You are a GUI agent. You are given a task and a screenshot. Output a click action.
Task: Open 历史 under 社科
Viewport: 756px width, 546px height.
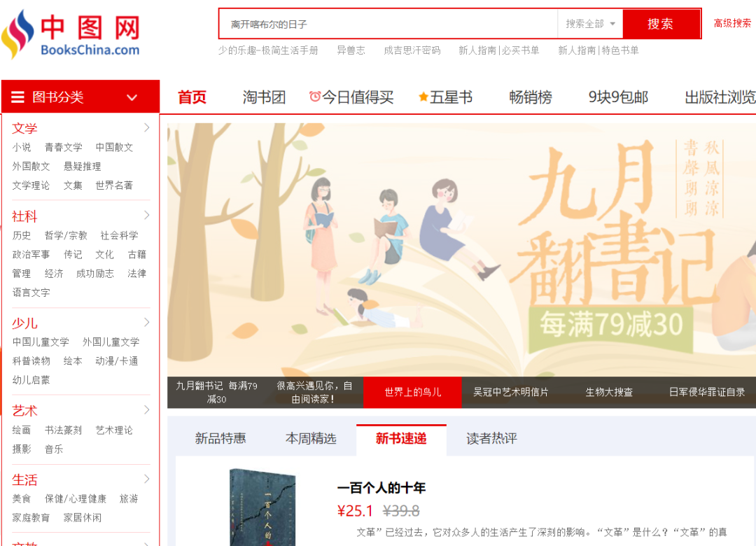[22, 235]
